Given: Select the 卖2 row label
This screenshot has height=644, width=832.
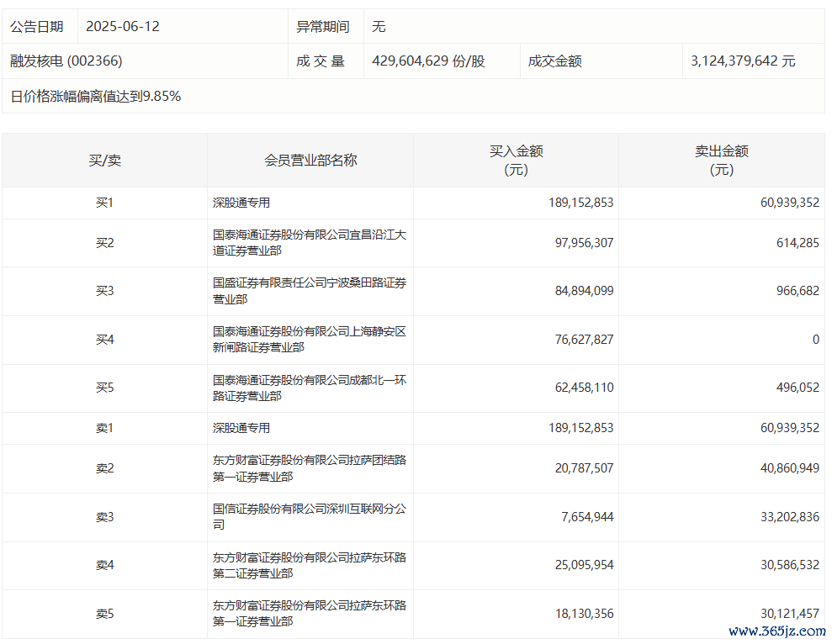Looking at the screenshot, I should 104,468.
